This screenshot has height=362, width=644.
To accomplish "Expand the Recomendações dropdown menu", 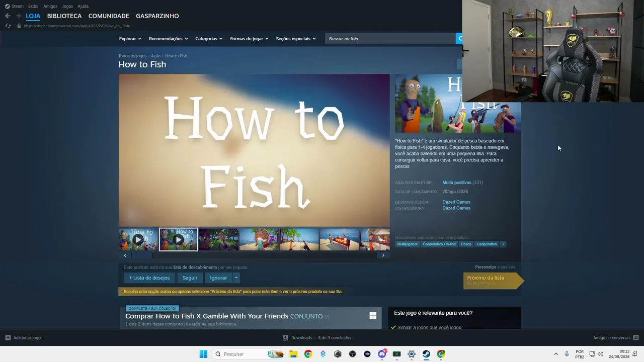I will 168,39.
